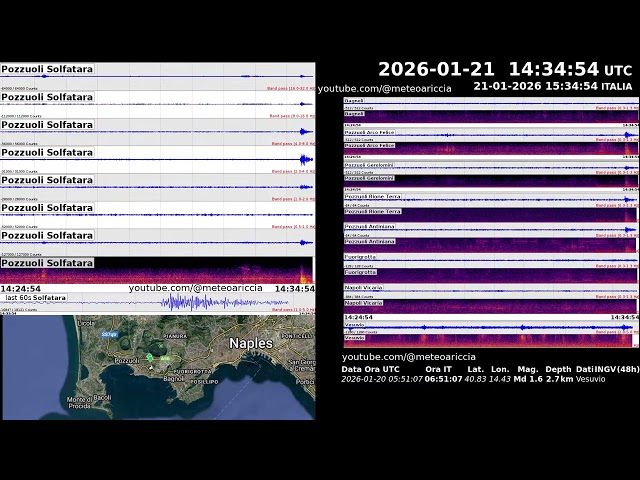
Task: Select the Vesuvio waveform label
Action: 354,325
